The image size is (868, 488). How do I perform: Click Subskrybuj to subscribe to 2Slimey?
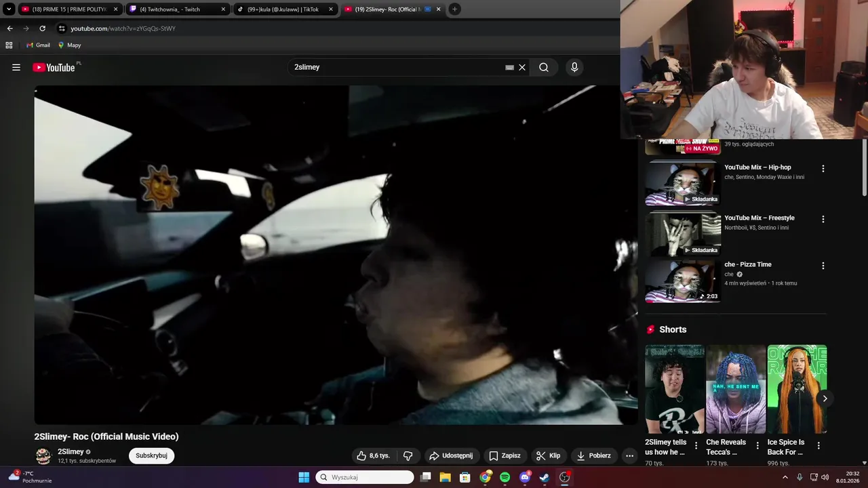pos(151,455)
